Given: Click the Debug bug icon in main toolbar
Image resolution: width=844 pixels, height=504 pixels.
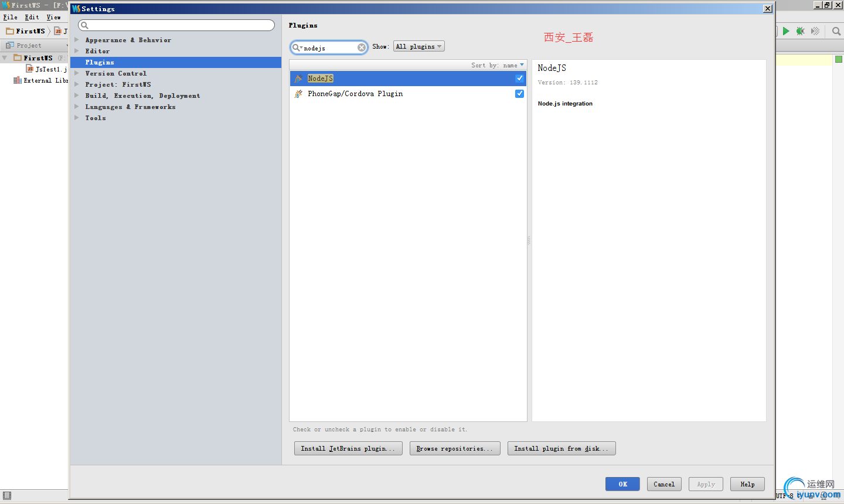Looking at the screenshot, I should 800,31.
